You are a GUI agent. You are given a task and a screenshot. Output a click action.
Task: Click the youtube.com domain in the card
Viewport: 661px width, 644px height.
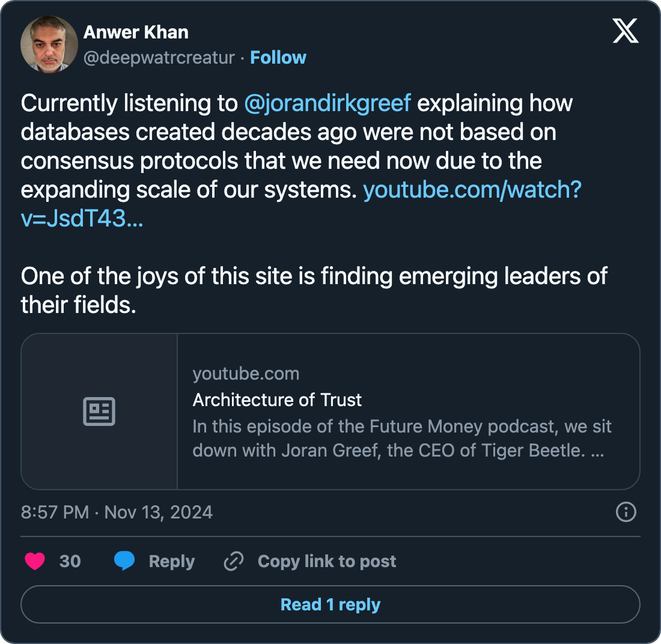click(246, 374)
